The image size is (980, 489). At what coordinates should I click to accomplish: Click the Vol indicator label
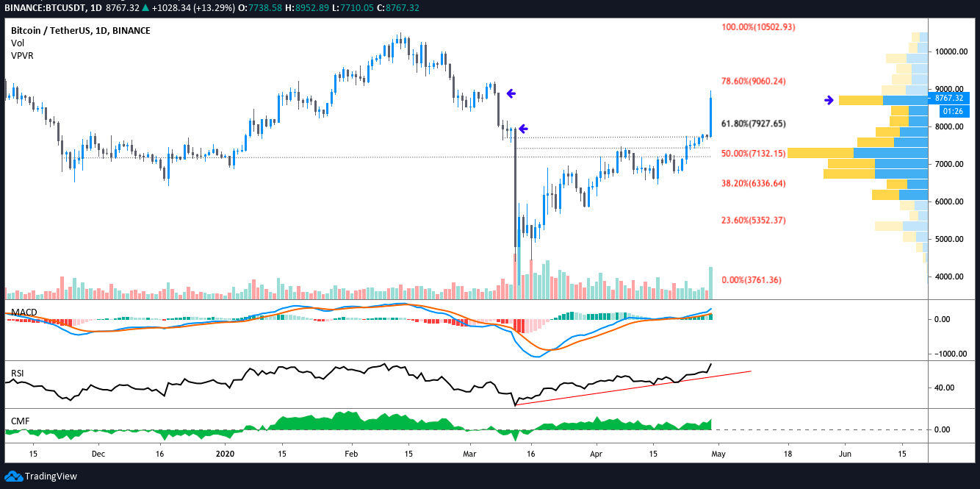(x=17, y=43)
